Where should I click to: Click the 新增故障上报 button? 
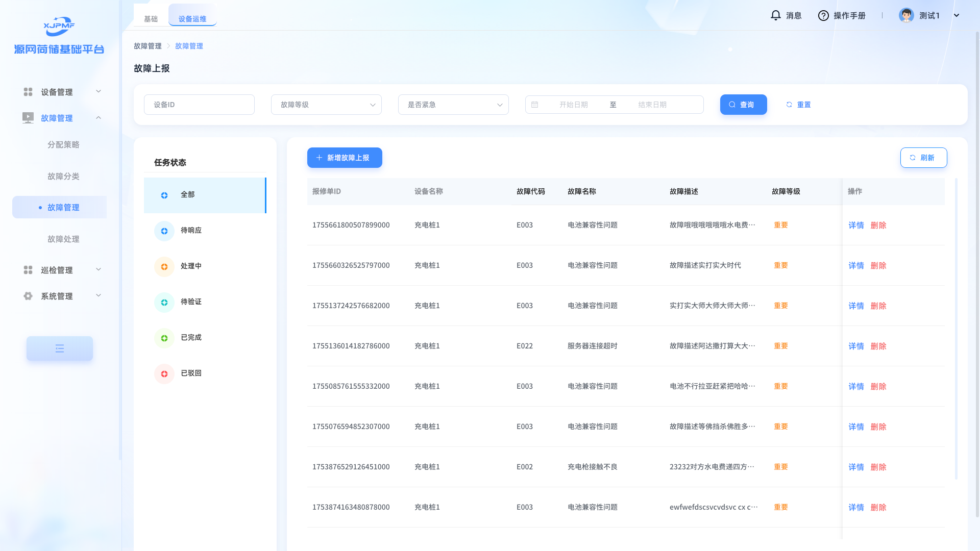(x=345, y=158)
